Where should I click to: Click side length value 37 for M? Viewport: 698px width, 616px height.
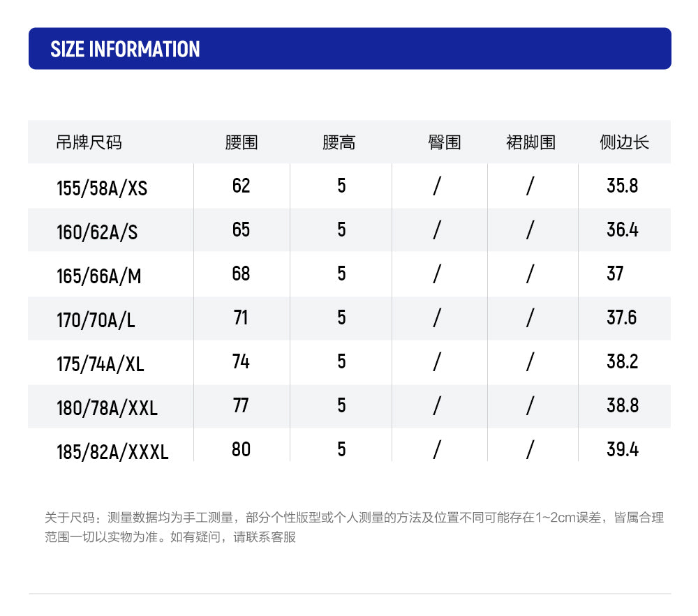(615, 273)
